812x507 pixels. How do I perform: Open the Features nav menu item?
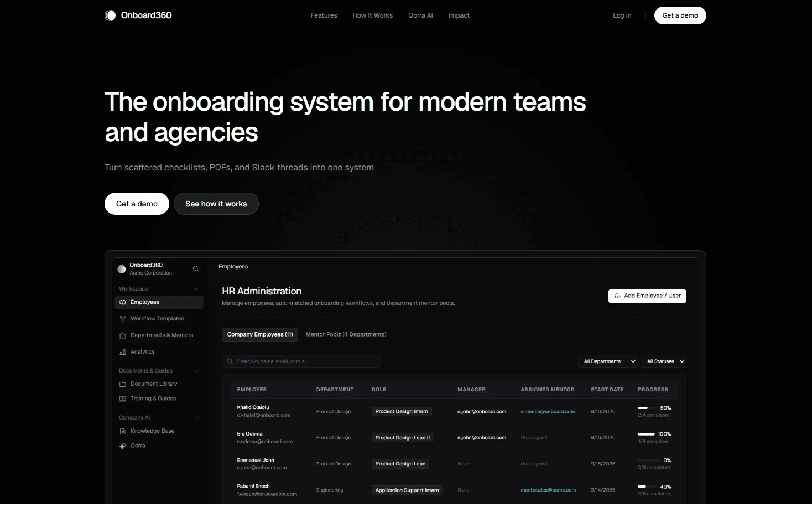coord(324,15)
